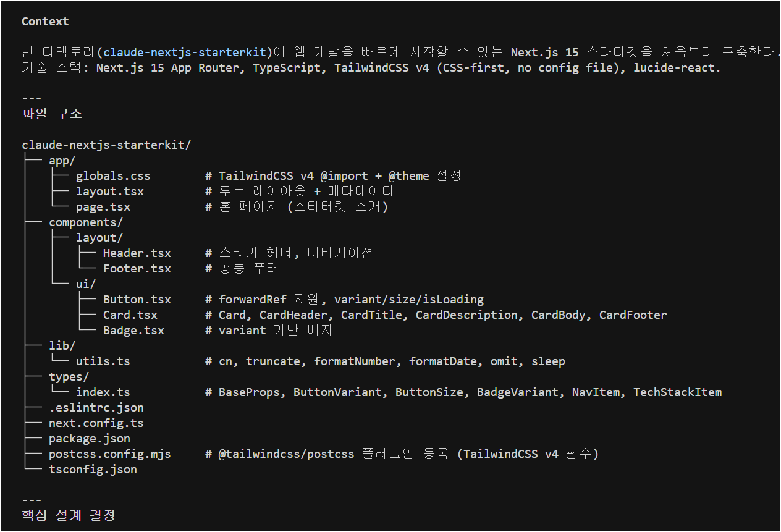Select globals.css in the tree
Screen dimensions: 781x532
tap(113, 176)
